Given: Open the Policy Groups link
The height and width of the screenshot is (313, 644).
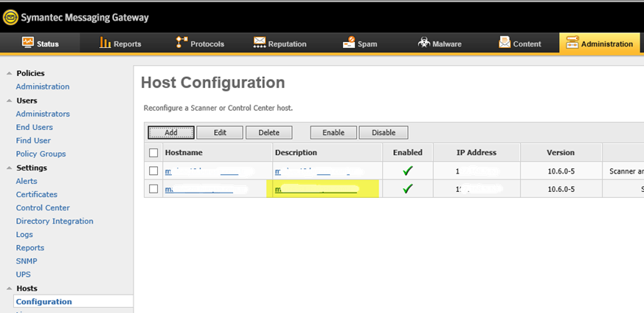Looking at the screenshot, I should (41, 154).
